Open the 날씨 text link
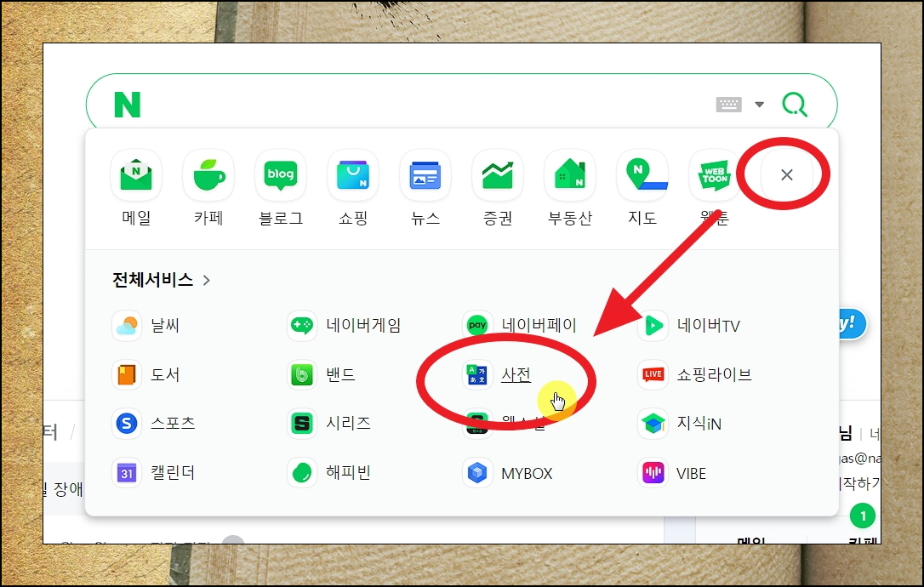The width and height of the screenshot is (924, 587). tap(165, 325)
